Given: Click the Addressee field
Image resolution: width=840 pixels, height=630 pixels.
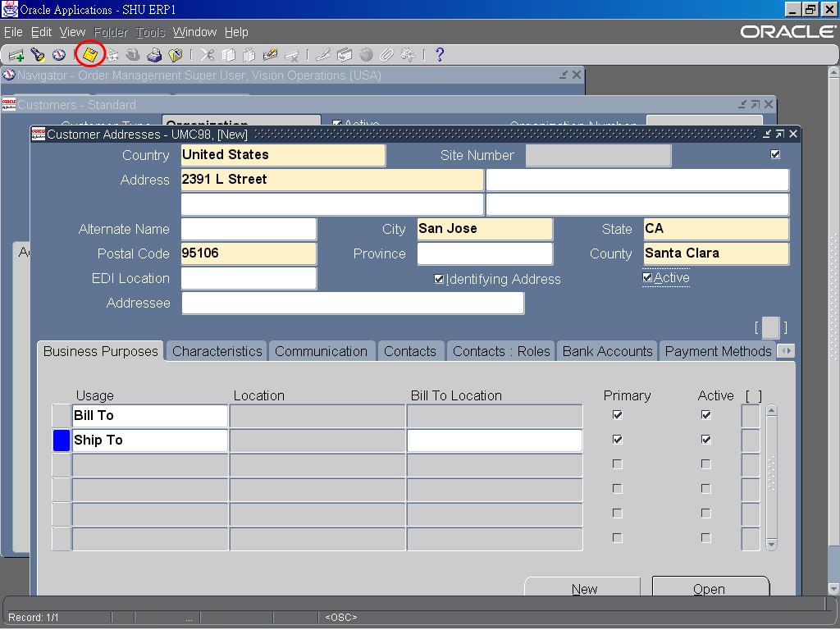Looking at the screenshot, I should point(353,304).
